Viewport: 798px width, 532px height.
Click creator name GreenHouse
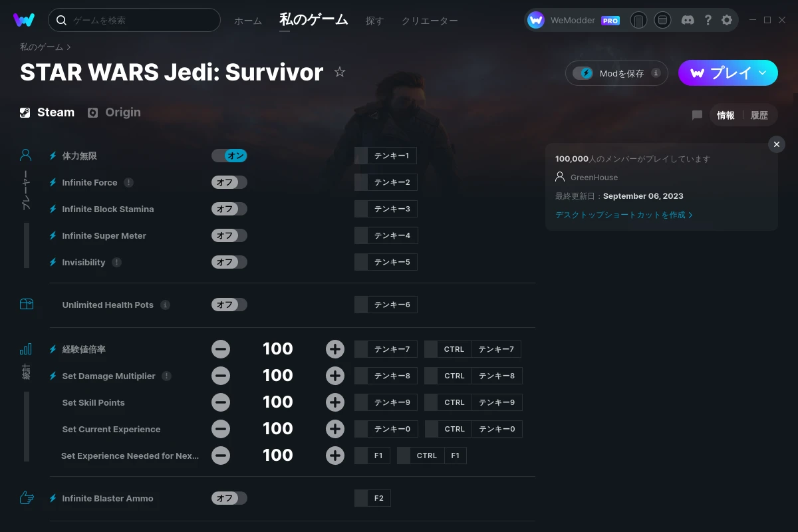click(x=595, y=178)
